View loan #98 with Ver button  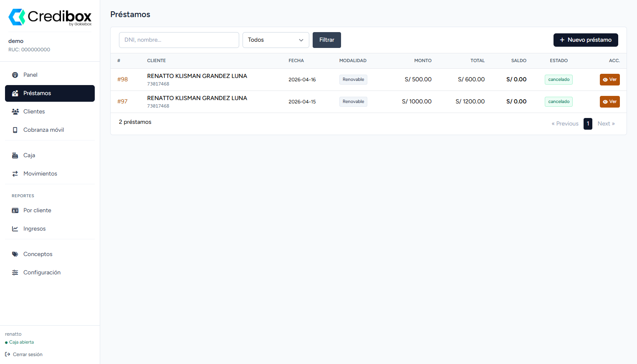[610, 80]
